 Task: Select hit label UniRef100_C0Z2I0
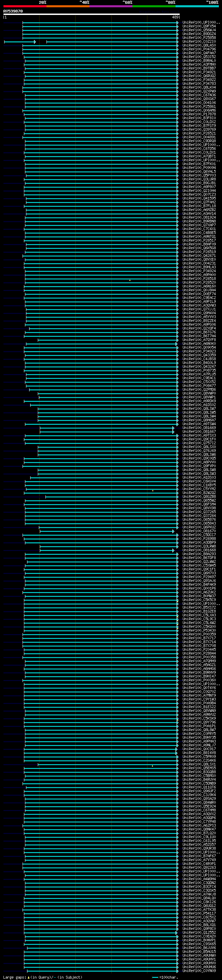[199, 41]
